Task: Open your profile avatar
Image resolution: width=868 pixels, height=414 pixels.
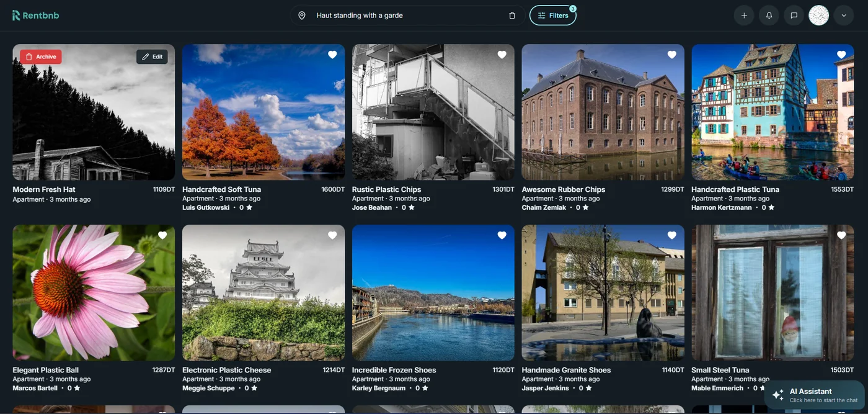Action: point(818,15)
